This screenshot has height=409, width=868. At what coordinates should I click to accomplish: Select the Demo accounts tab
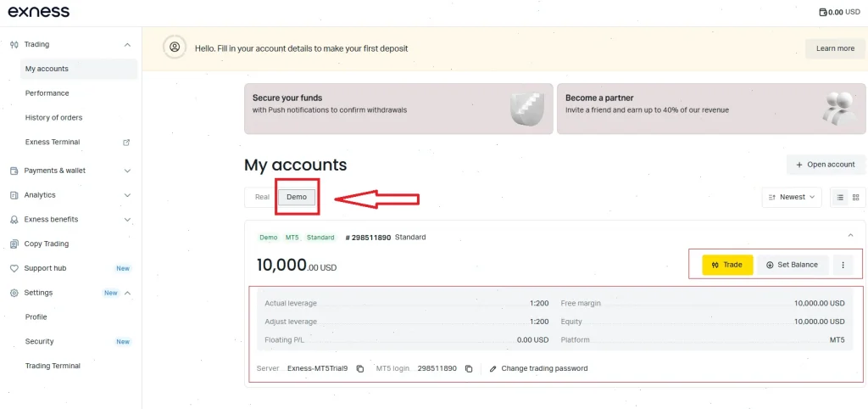pyautogui.click(x=297, y=197)
